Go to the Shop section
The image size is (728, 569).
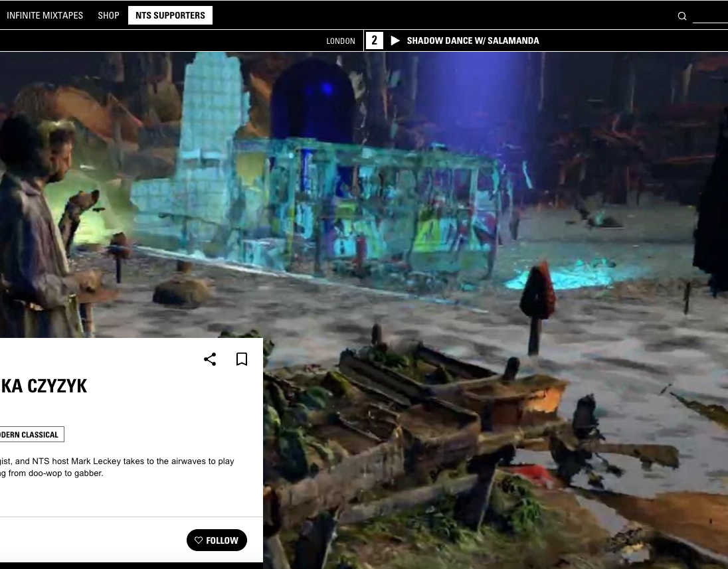click(109, 15)
